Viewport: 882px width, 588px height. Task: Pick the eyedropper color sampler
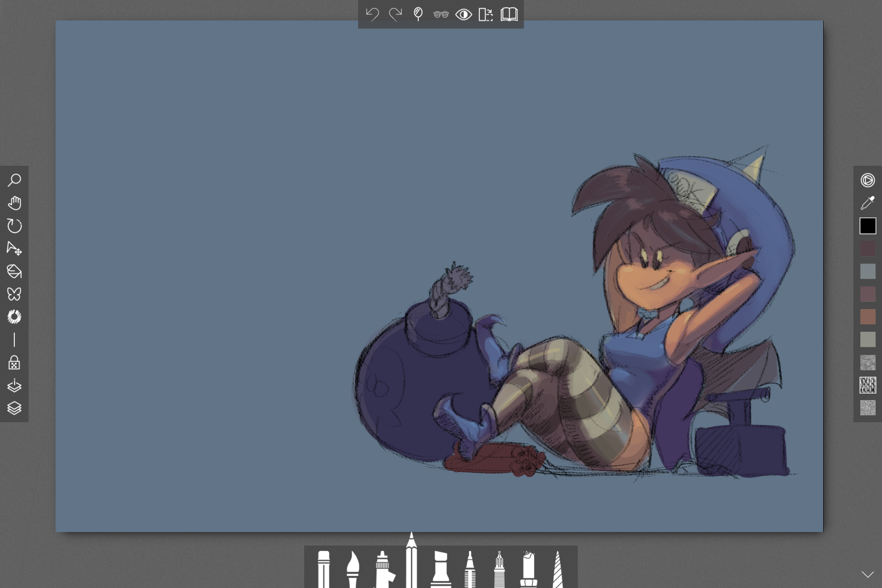tap(868, 203)
